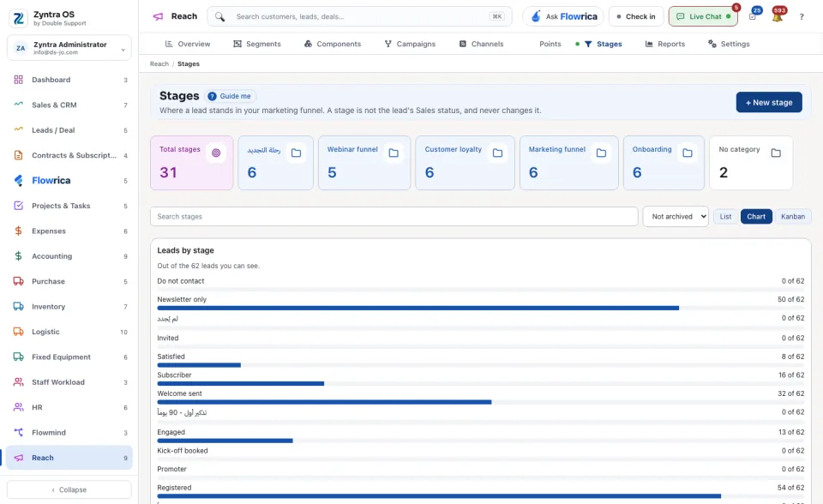The image size is (823, 504).
Task: Click the folder icon on Webinar funnel card
Action: 393,153
